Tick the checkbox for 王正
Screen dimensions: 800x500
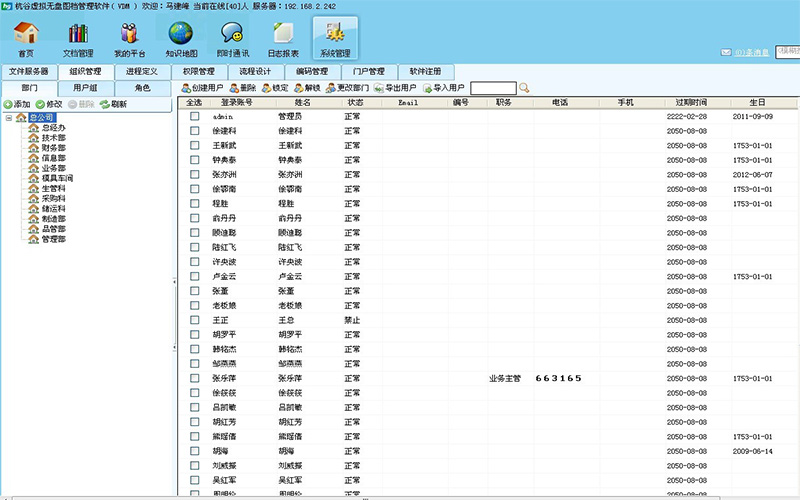pyautogui.click(x=194, y=320)
